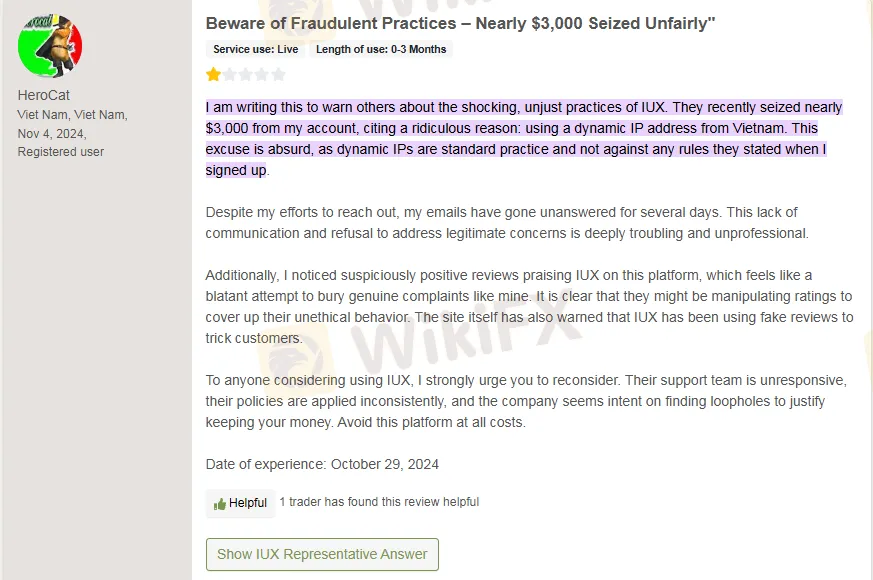Screen dimensions: 873x580
Task: Click the '1 trader has found this review helpful' text
Action: (x=379, y=502)
